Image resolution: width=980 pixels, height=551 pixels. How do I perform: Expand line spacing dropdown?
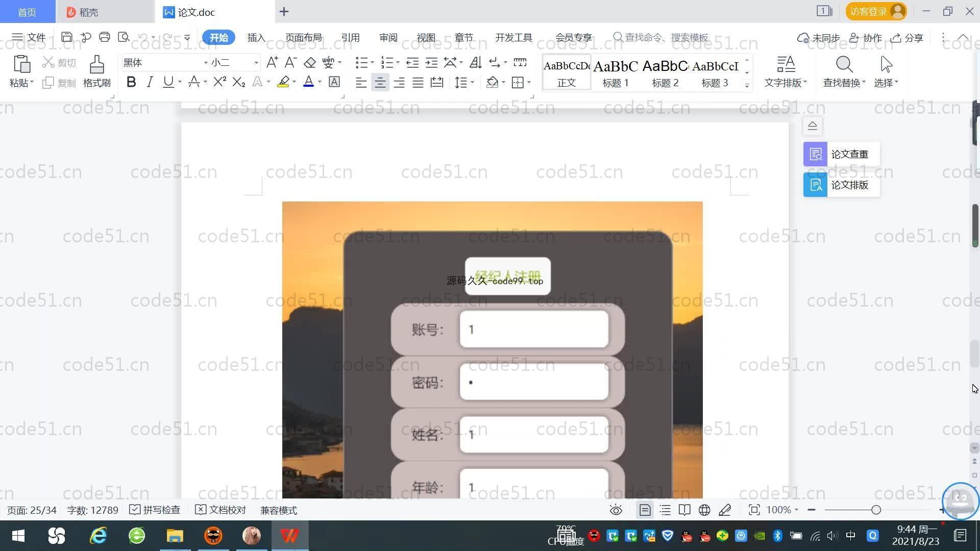pos(472,82)
